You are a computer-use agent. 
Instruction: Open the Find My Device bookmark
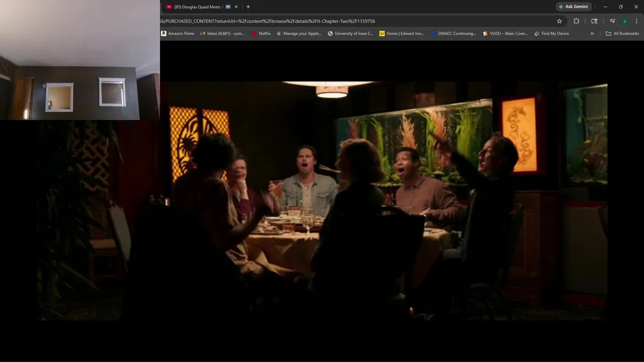click(552, 34)
